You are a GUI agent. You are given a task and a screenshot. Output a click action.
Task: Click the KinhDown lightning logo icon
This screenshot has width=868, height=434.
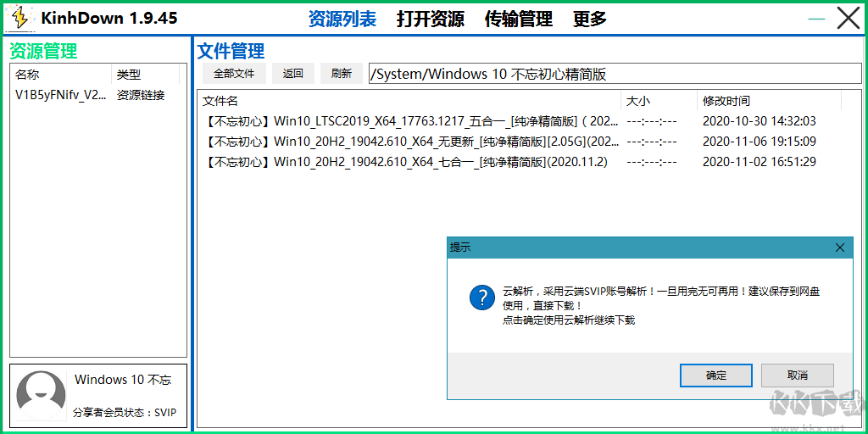20,19
